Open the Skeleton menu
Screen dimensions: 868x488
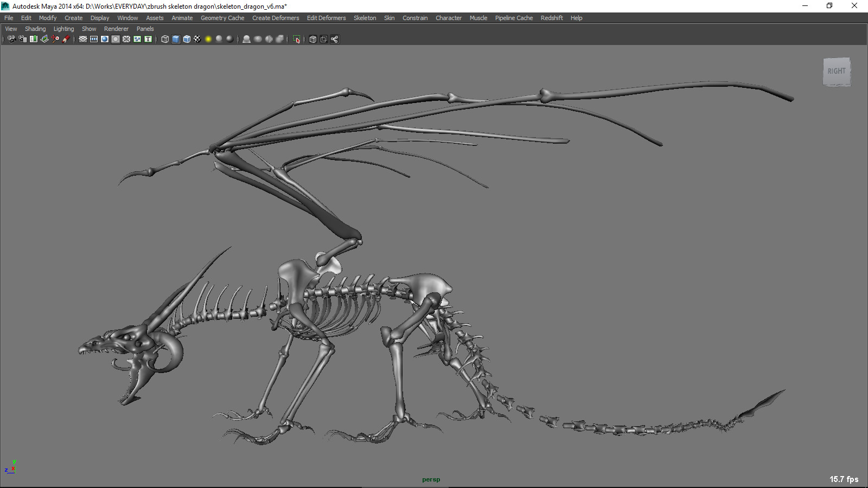click(365, 18)
